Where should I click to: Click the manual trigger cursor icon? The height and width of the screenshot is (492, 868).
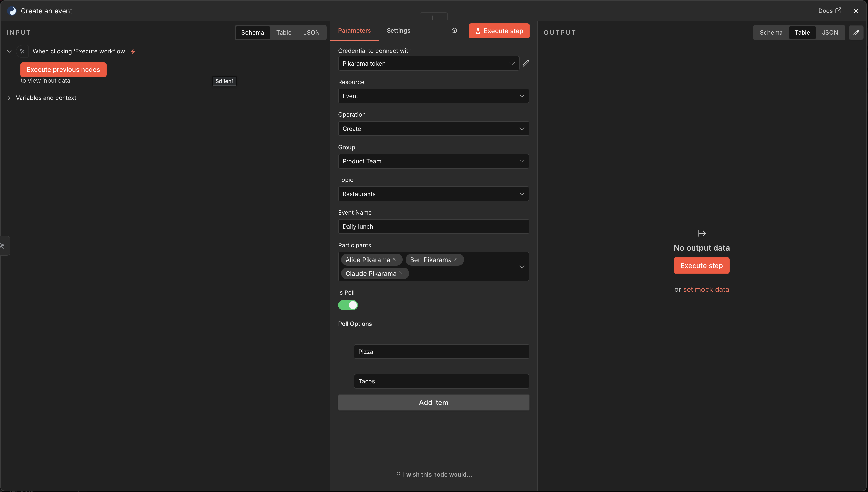click(x=22, y=51)
